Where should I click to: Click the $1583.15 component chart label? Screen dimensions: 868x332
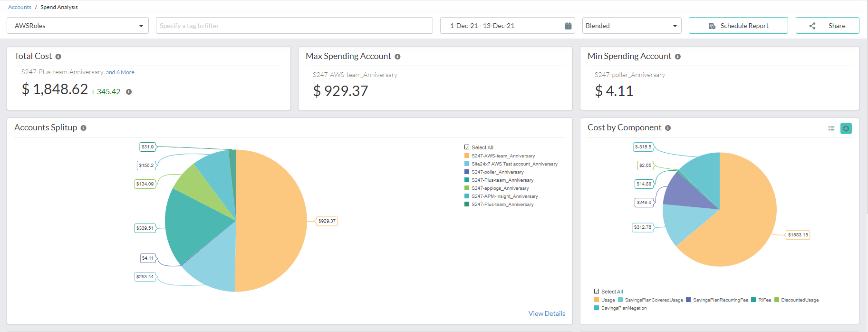click(x=798, y=234)
